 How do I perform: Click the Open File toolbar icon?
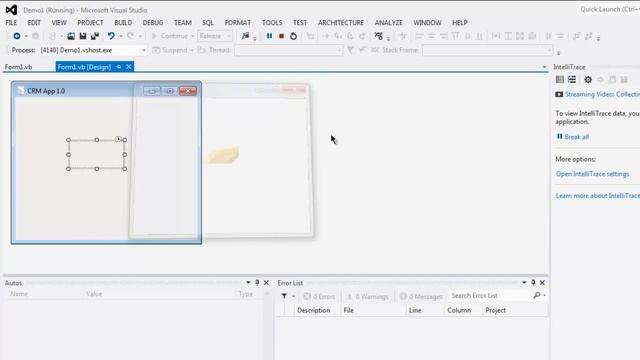71,36
